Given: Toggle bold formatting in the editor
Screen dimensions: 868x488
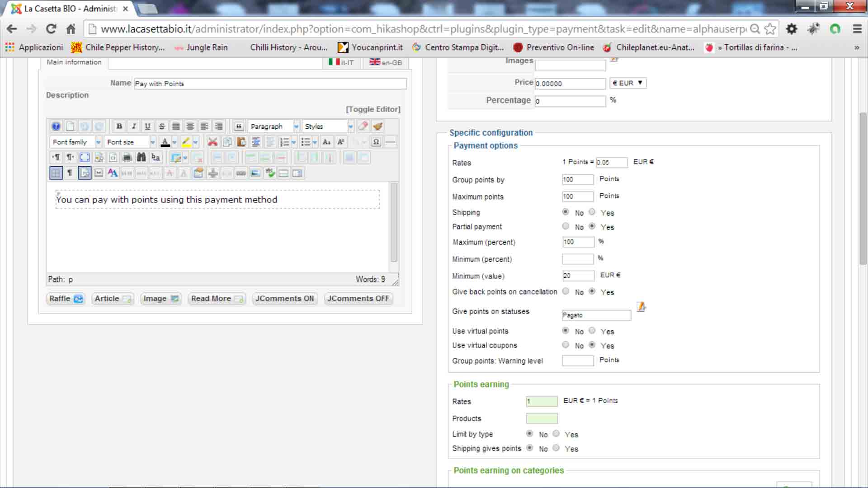Looking at the screenshot, I should [x=119, y=127].
